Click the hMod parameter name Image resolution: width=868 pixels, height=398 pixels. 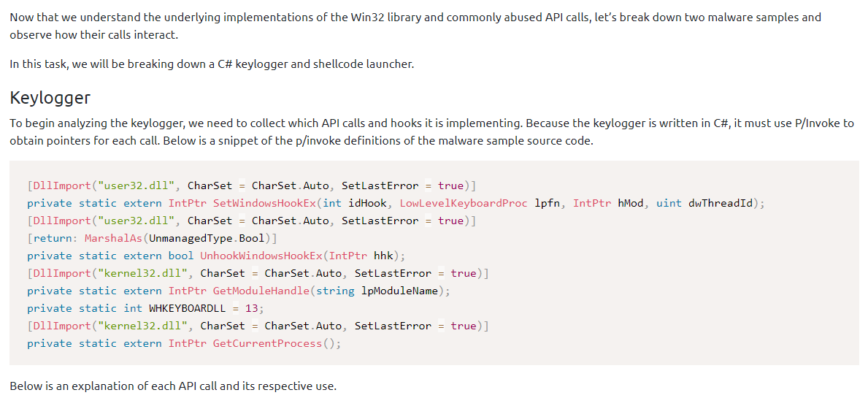click(631, 203)
